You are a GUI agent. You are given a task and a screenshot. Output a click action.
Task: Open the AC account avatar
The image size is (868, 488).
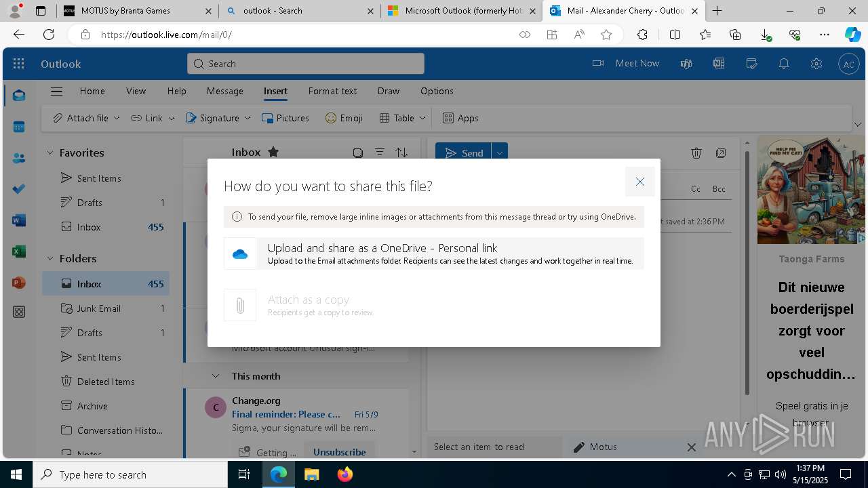click(848, 64)
